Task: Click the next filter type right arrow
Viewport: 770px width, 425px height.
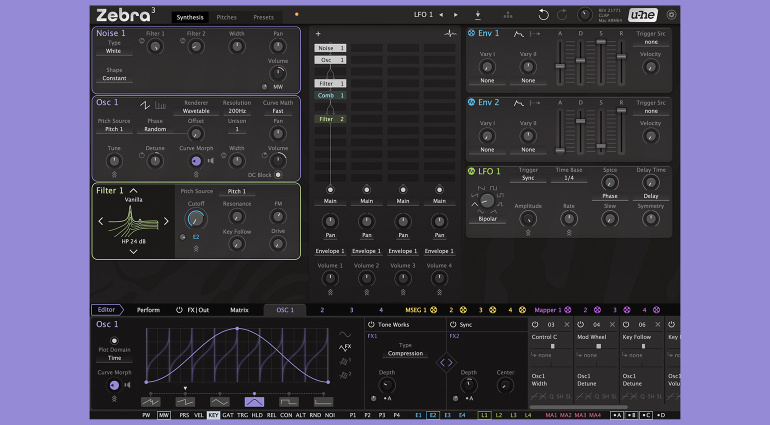Action: click(x=166, y=221)
